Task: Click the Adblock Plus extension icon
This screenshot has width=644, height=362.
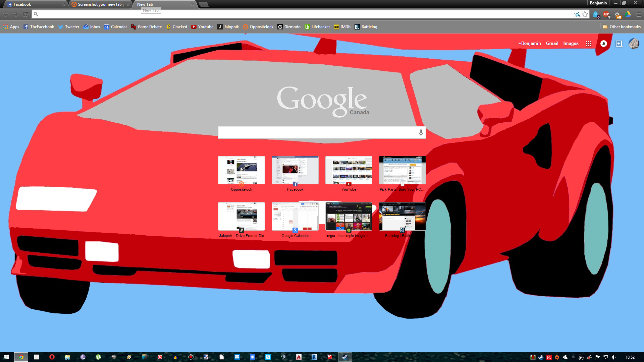Action: [x=606, y=15]
